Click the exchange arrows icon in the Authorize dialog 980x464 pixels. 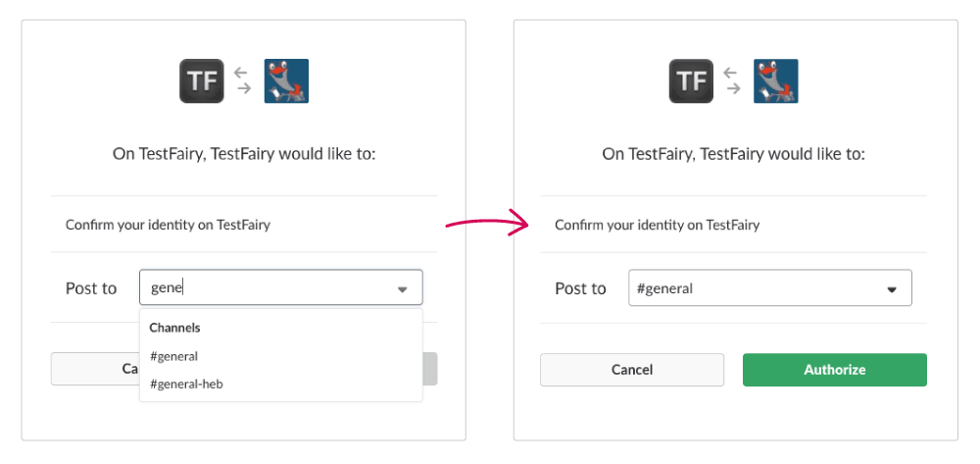click(x=732, y=81)
